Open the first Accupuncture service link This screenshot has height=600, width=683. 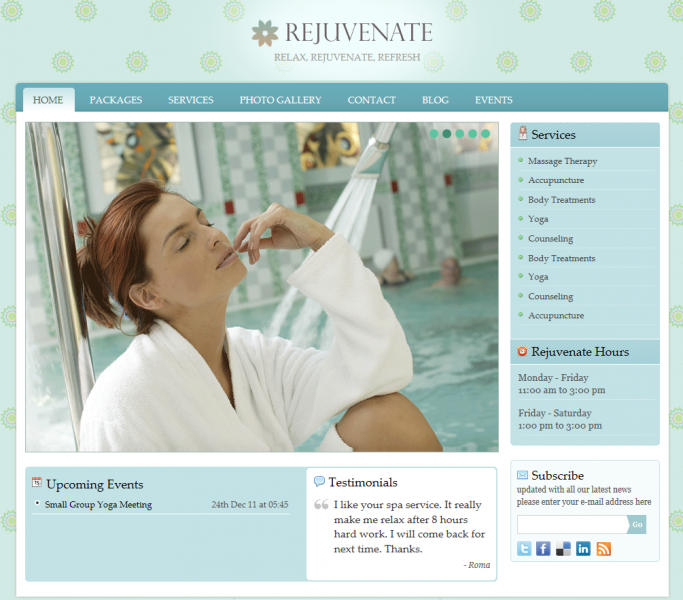(556, 180)
